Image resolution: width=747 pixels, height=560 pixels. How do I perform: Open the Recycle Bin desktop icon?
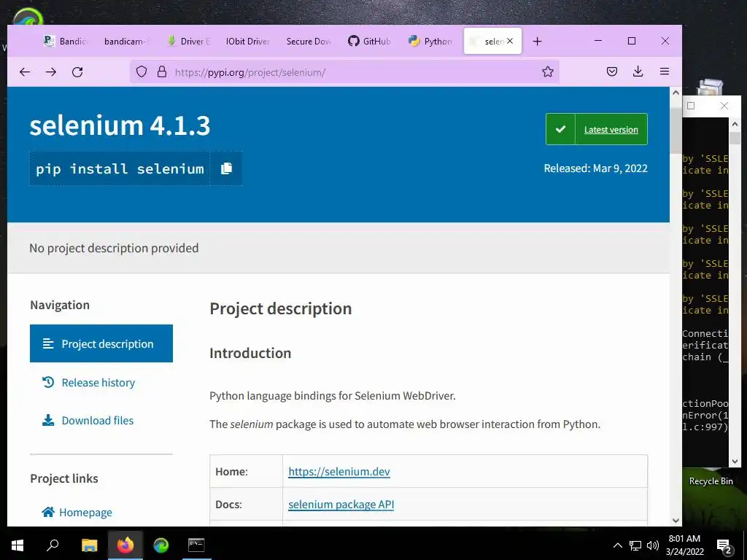pyautogui.click(x=711, y=481)
